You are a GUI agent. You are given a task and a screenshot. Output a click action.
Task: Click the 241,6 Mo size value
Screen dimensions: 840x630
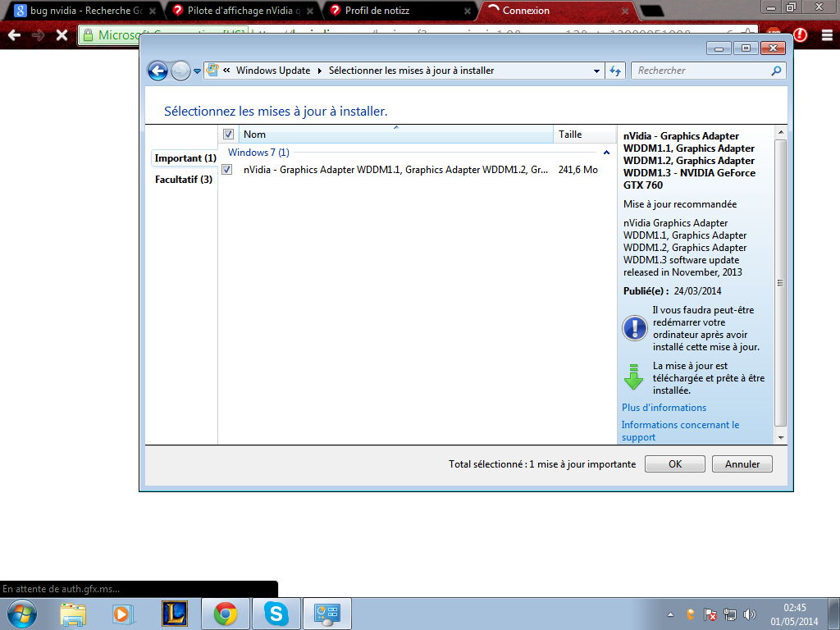point(578,170)
